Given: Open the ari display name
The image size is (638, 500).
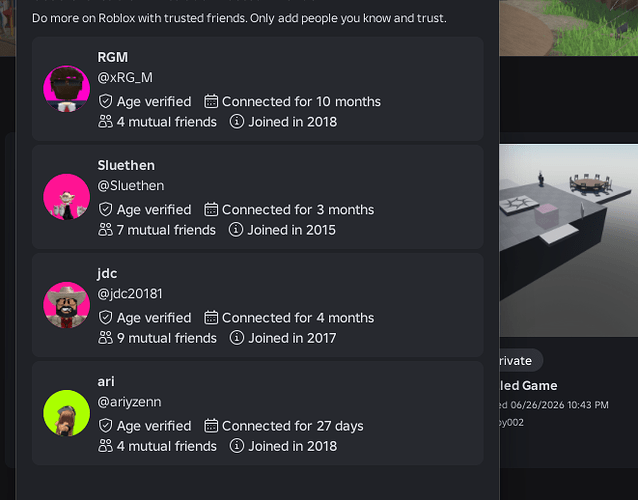Looking at the screenshot, I should coord(106,382).
